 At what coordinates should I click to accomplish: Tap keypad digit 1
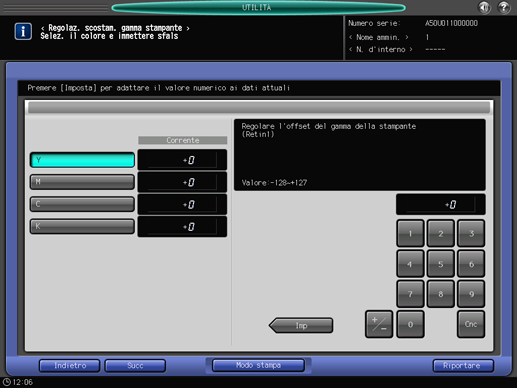pyautogui.click(x=410, y=233)
